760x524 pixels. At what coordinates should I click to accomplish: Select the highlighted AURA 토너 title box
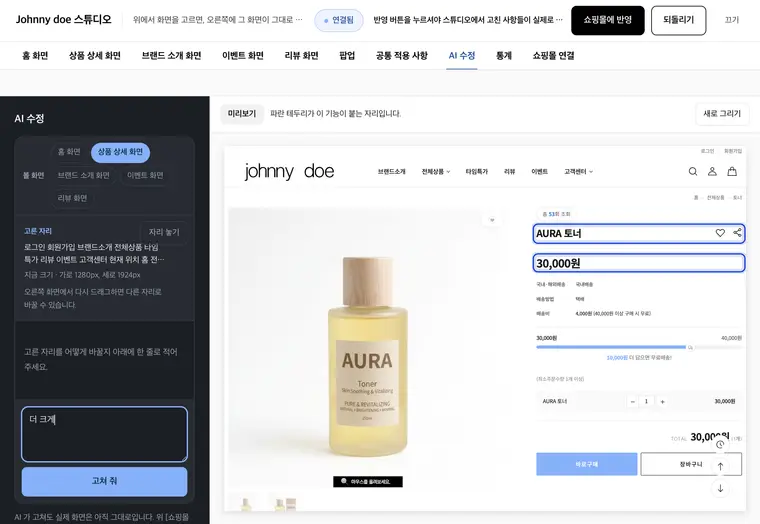[x=639, y=233]
